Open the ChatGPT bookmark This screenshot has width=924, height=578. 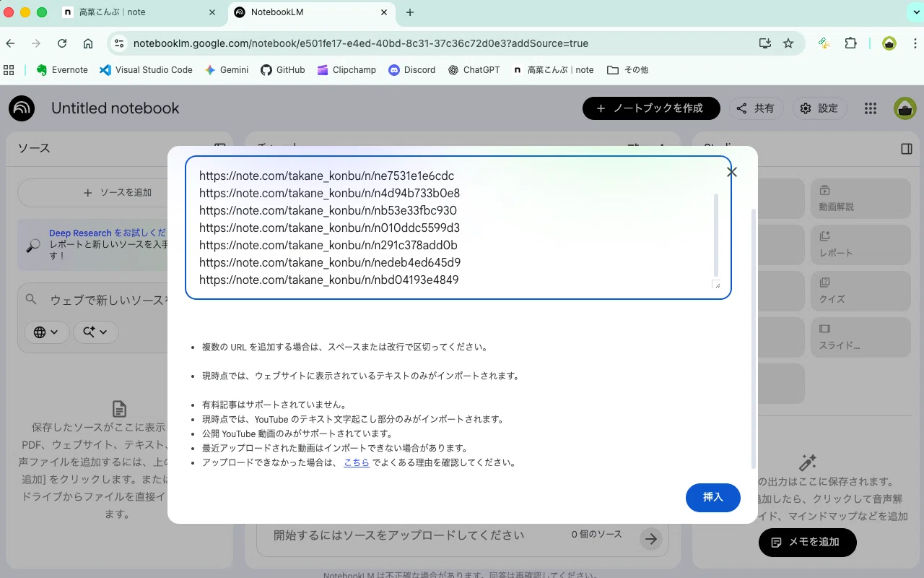(x=474, y=70)
